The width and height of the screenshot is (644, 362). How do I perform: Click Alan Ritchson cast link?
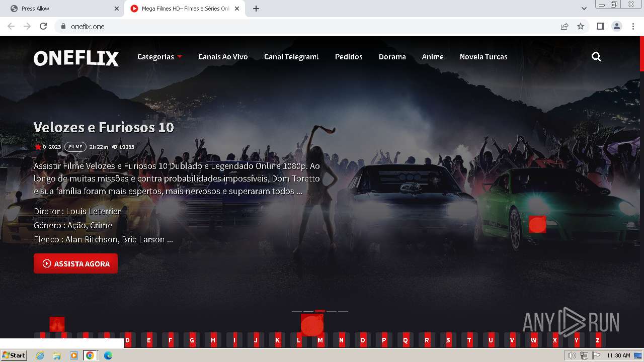click(x=91, y=239)
